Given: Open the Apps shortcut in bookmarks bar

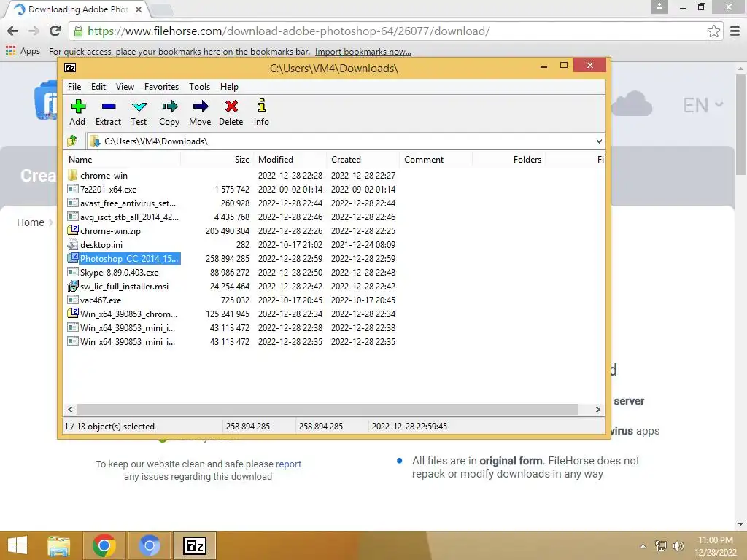Looking at the screenshot, I should 23,51.
